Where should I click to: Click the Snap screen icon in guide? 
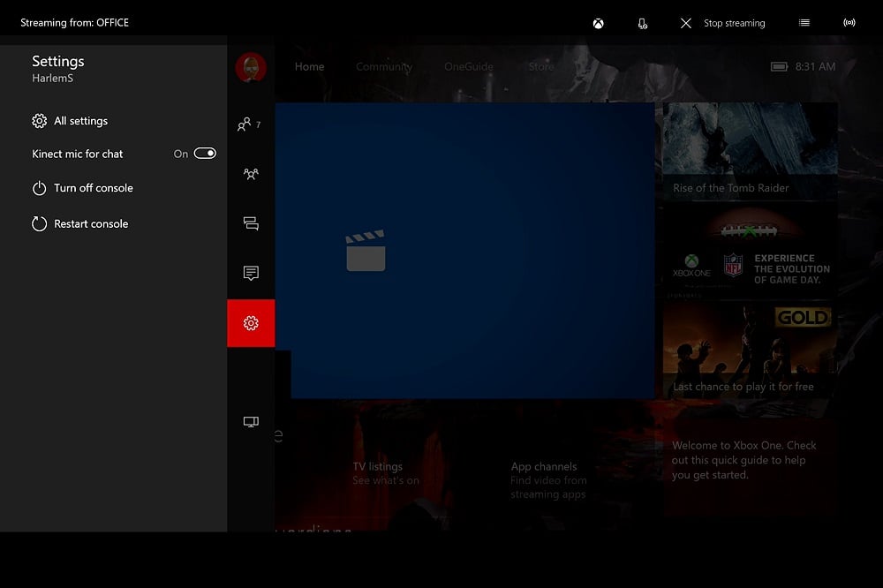[251, 422]
